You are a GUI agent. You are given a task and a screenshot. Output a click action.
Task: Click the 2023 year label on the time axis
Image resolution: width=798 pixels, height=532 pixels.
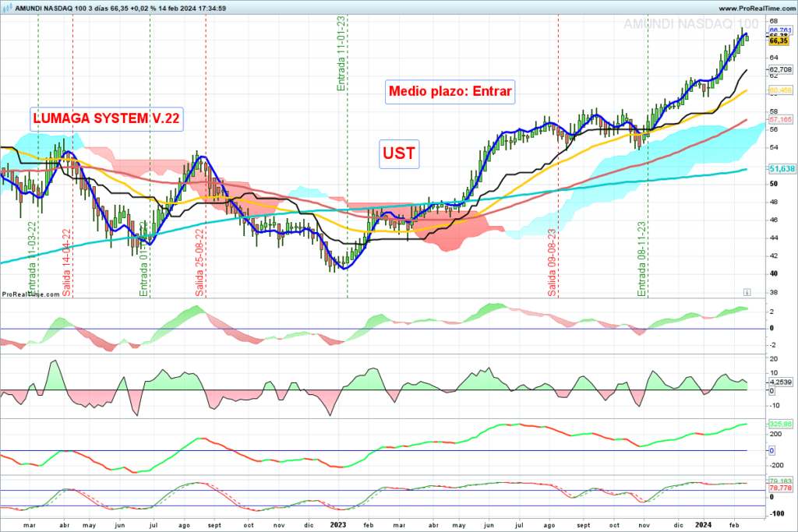pyautogui.click(x=338, y=525)
